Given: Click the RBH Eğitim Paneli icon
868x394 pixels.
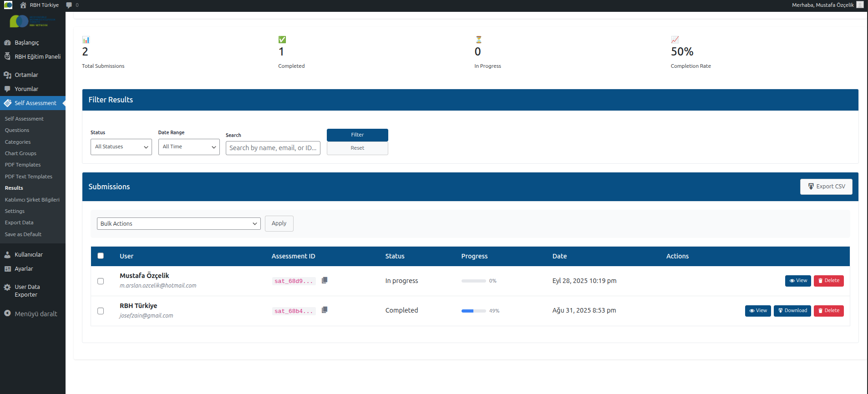Looking at the screenshot, I should click(x=7, y=56).
